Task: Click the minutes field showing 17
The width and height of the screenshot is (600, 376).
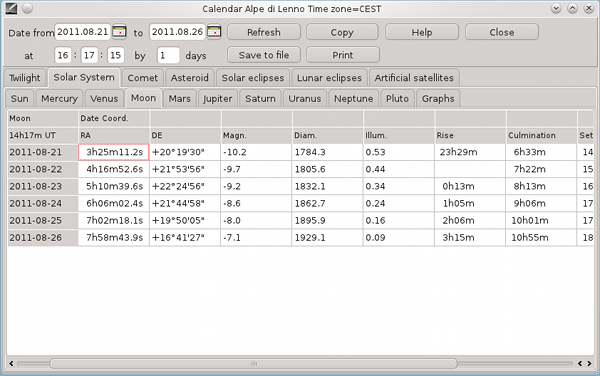Action: [89, 55]
